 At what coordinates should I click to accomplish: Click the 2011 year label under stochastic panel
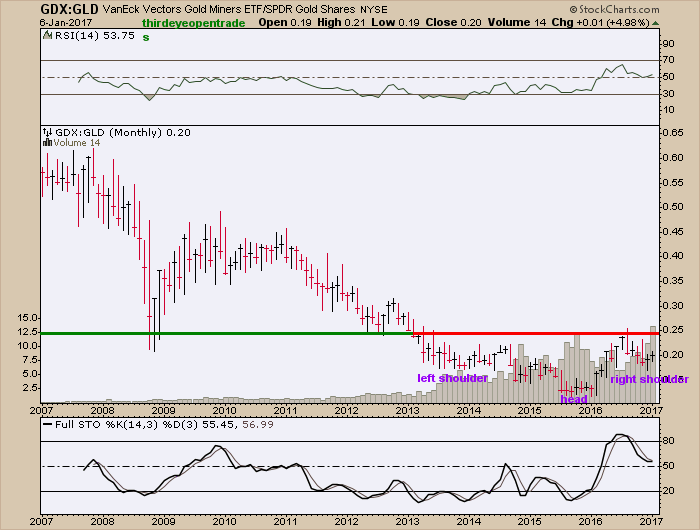pos(286,521)
